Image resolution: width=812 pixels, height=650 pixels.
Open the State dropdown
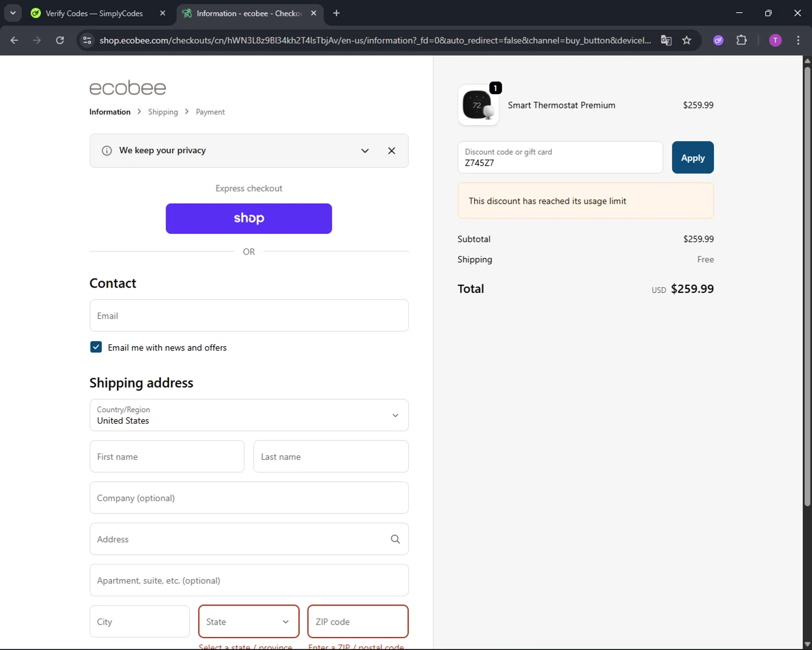[x=249, y=621]
